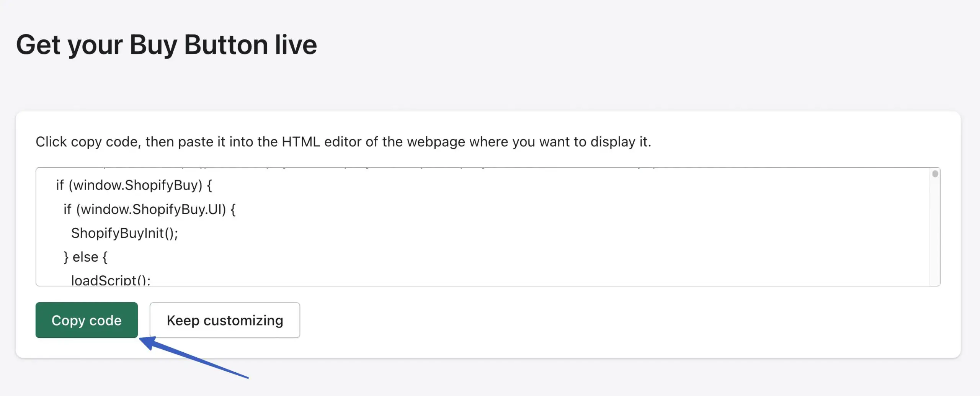Click the word "webpage" in the instruction sentence
The image size is (980, 396).
(x=436, y=142)
